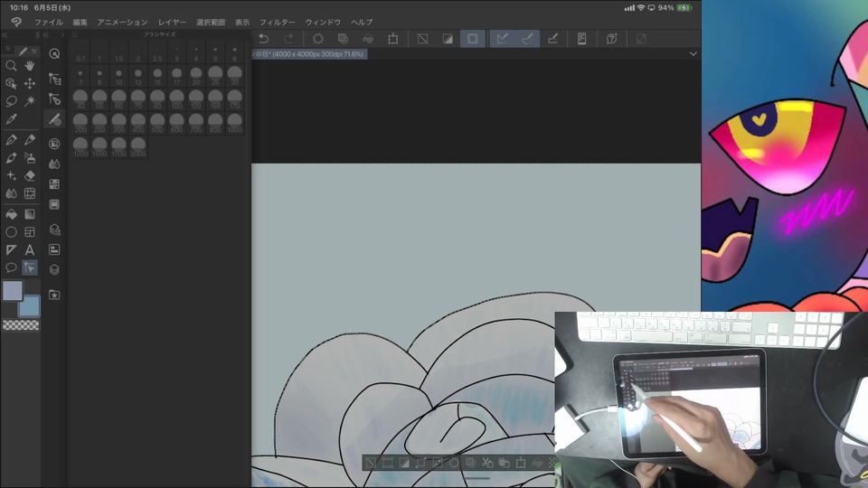Open the Brush Size palette hamburger menu
Screen dimensions: 868x488
[x=75, y=35]
